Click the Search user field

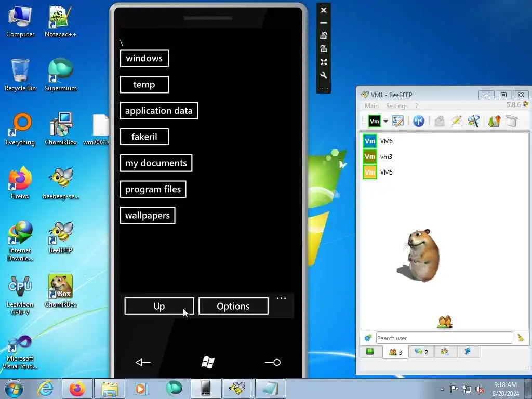click(x=445, y=338)
